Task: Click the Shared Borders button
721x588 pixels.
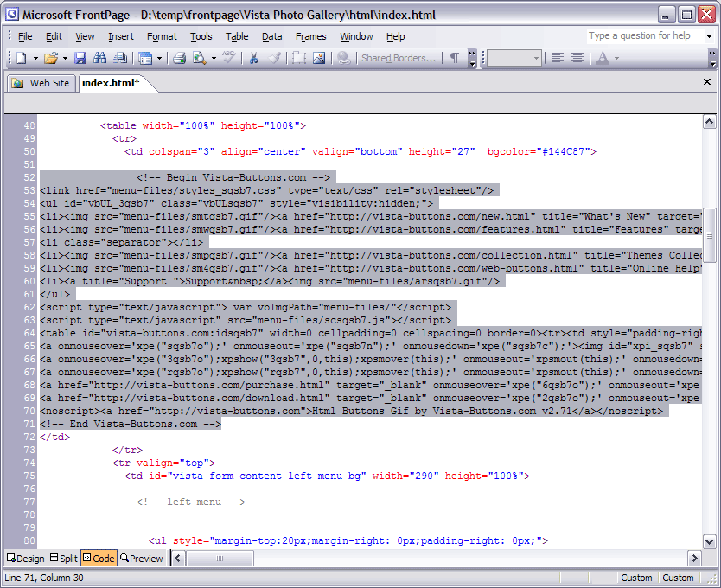Action: pos(399,58)
